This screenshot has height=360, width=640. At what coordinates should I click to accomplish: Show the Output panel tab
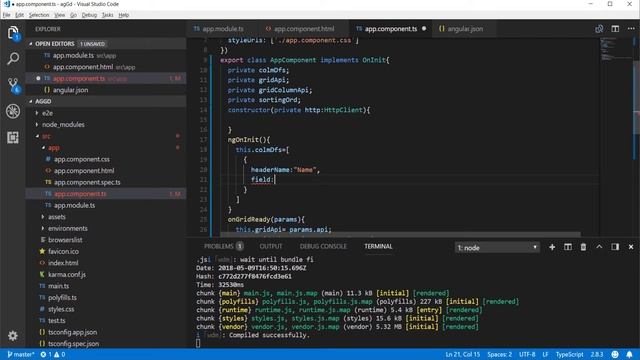click(271, 247)
